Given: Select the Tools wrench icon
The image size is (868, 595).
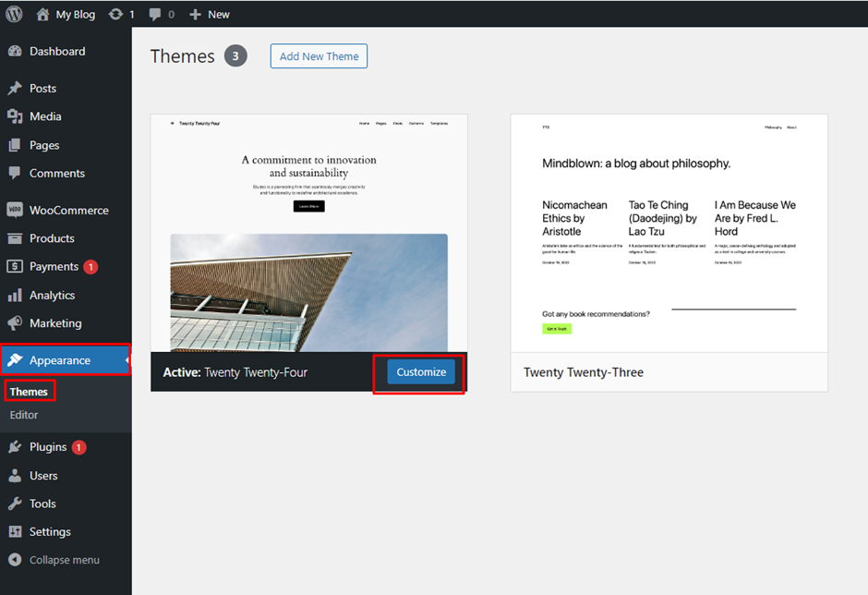Looking at the screenshot, I should [22, 503].
